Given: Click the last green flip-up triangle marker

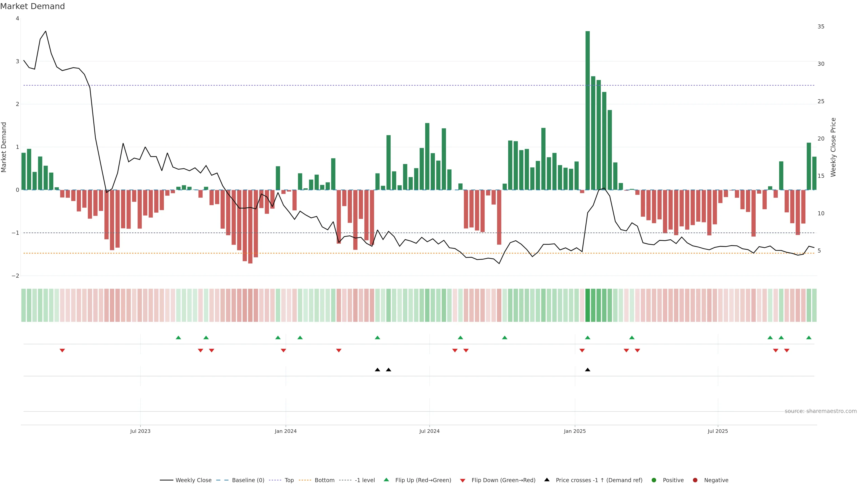Looking at the screenshot, I should [x=809, y=338].
